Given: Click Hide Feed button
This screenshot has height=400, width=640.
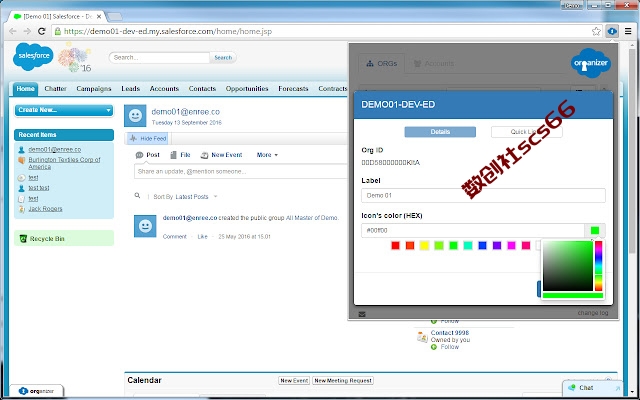Looking at the screenshot, I should tap(147, 139).
